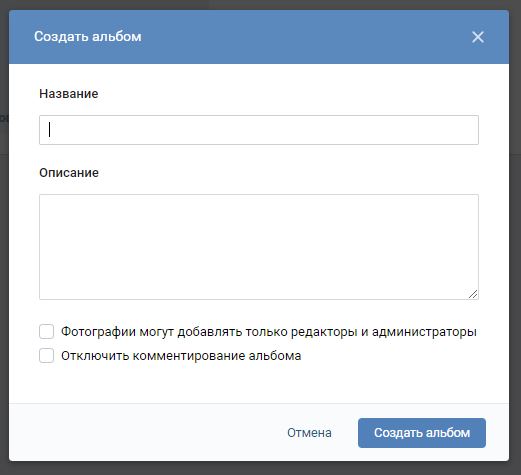Click the resize grip of Описание box
Image resolution: width=521 pixels, height=475 pixels.
pyautogui.click(x=473, y=294)
